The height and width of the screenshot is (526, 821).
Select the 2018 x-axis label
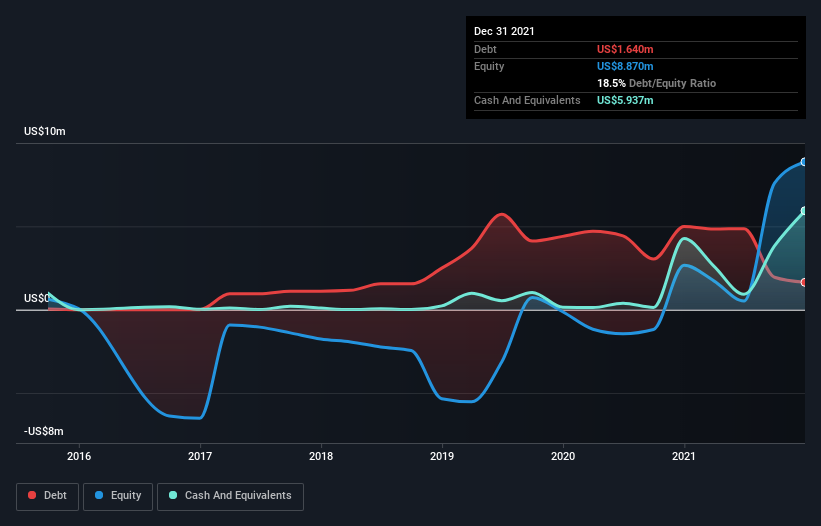[321, 456]
